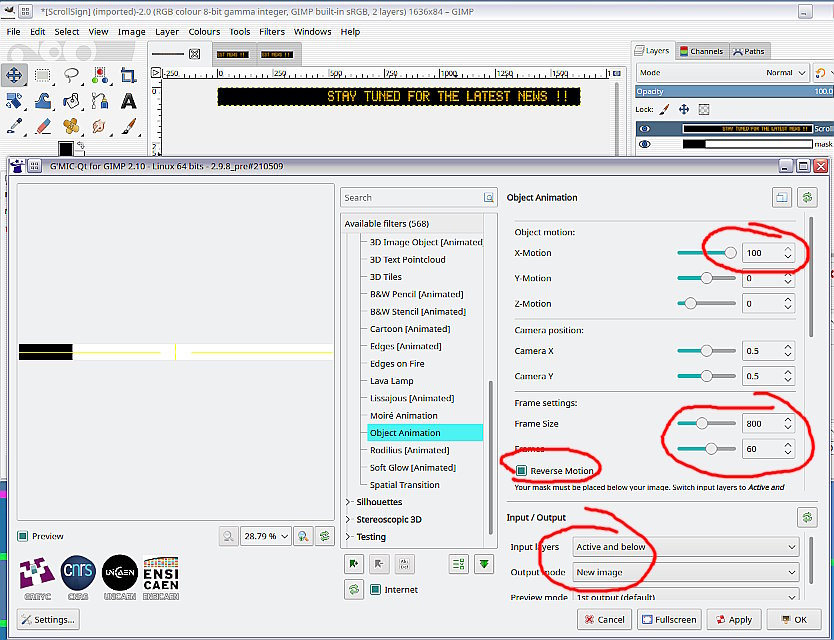Hide the mask layer using its eye
Screen dimensions: 834x640
[645, 144]
